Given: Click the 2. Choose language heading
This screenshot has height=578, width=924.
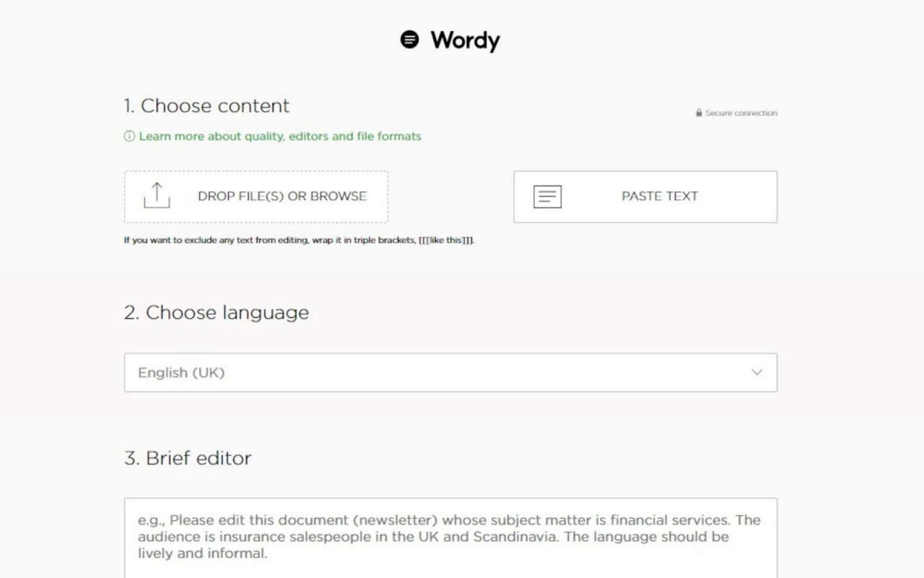Looking at the screenshot, I should pos(217,313).
